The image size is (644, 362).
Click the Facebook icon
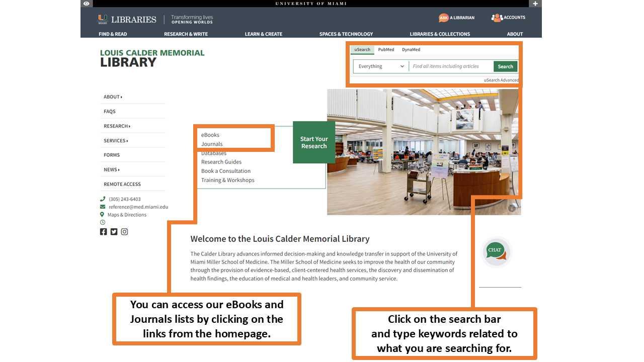point(103,232)
